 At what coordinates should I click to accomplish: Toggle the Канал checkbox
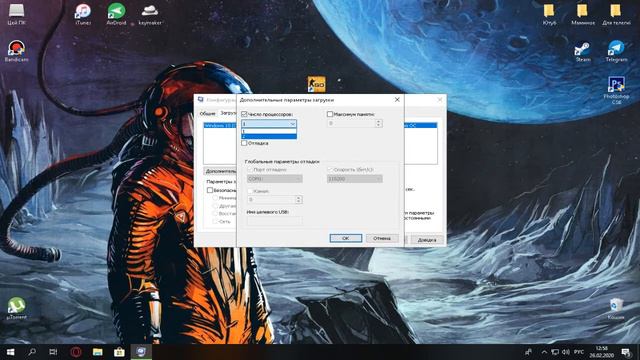click(x=250, y=191)
